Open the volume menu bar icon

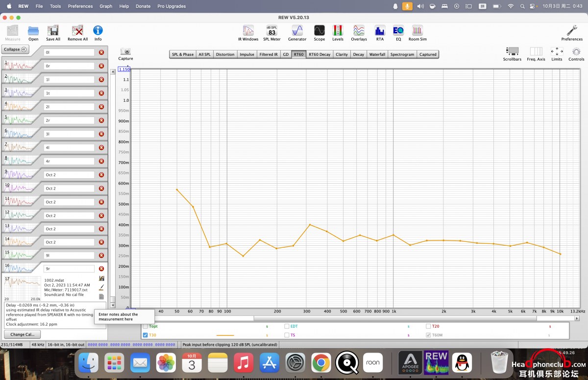[x=420, y=6]
